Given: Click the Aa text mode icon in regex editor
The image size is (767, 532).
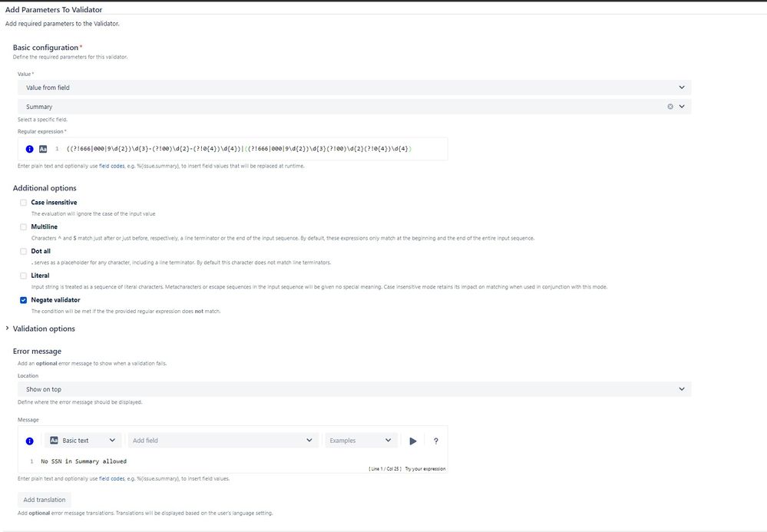Looking at the screenshot, I should click(x=43, y=149).
